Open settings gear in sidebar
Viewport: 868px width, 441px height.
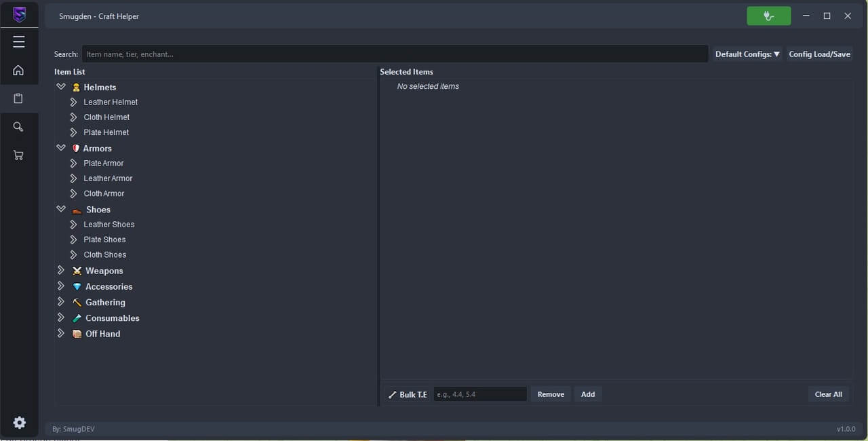20,423
